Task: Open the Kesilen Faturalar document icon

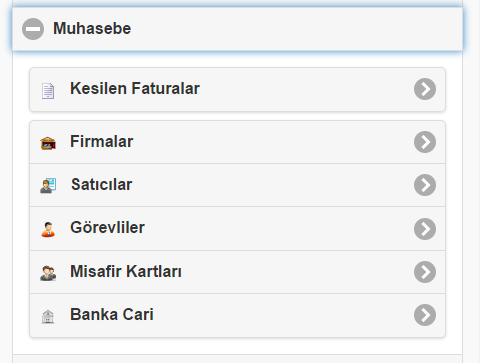Action: click(48, 91)
